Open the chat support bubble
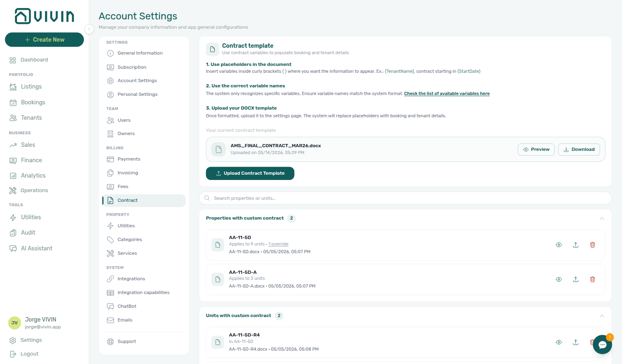 [x=603, y=345]
